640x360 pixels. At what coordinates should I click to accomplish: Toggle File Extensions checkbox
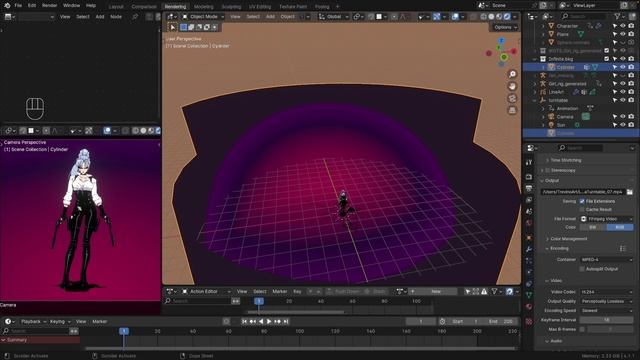[x=582, y=201]
